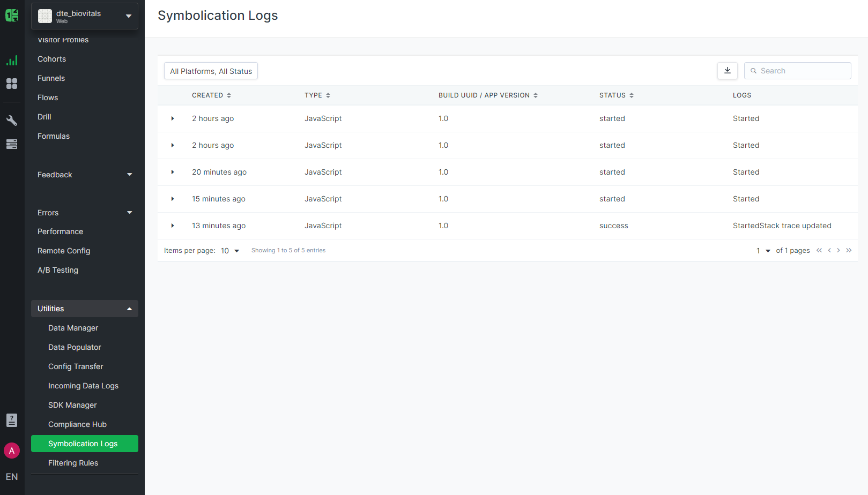Collapse the Utilities menu section
This screenshot has width=868, height=495.
(85, 309)
